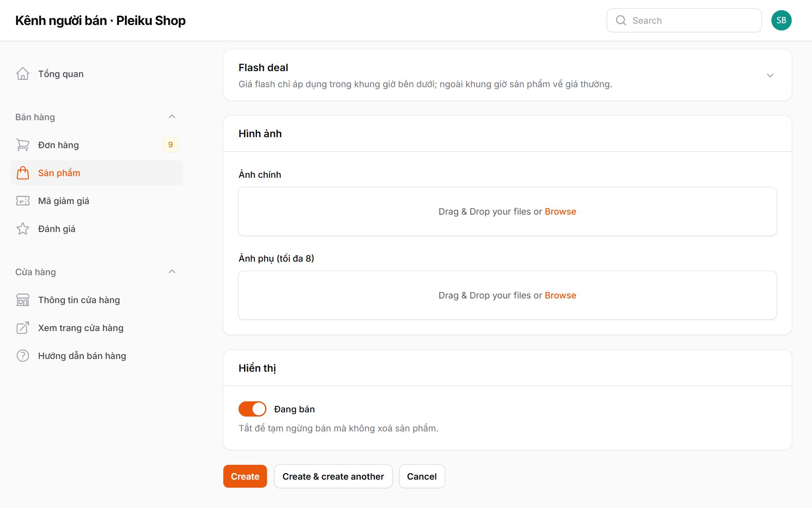Click Create & create another button
812x508 pixels.
click(333, 476)
